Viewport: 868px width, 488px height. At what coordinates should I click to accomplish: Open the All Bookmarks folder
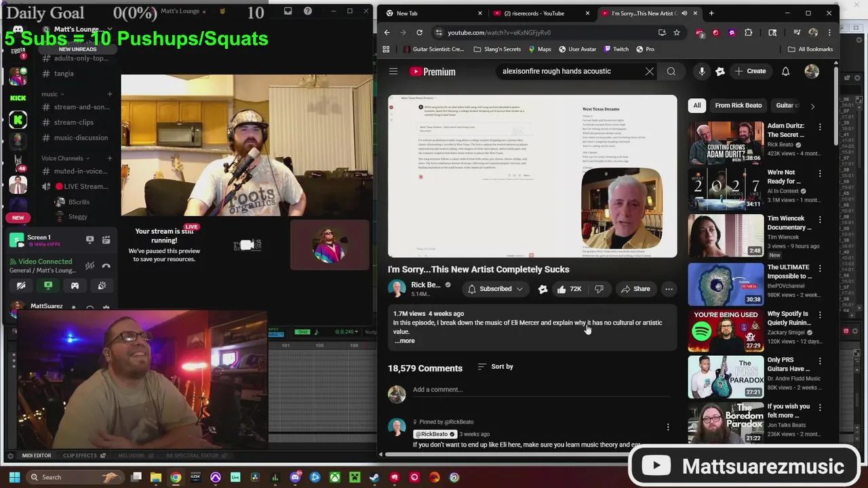pyautogui.click(x=810, y=49)
